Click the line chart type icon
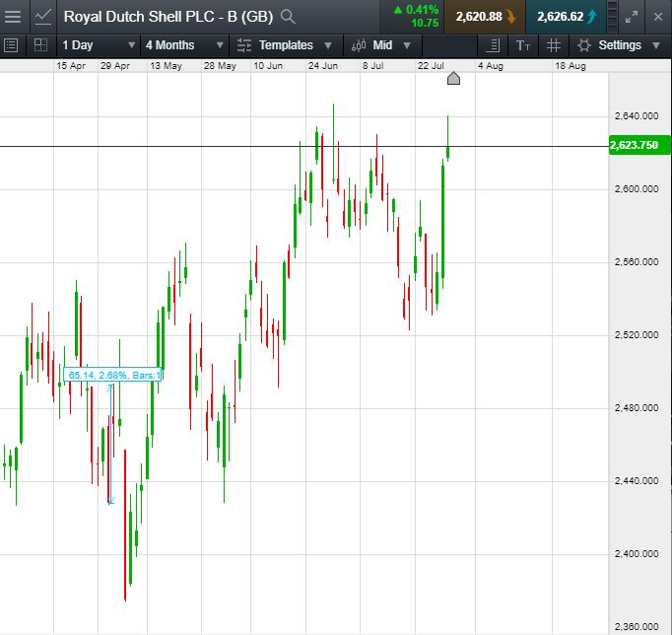 tap(43, 17)
